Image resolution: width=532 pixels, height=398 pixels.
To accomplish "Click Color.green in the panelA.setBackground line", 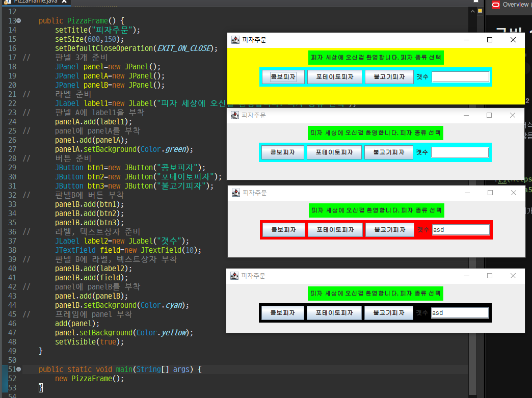I will pyautogui.click(x=163, y=149).
